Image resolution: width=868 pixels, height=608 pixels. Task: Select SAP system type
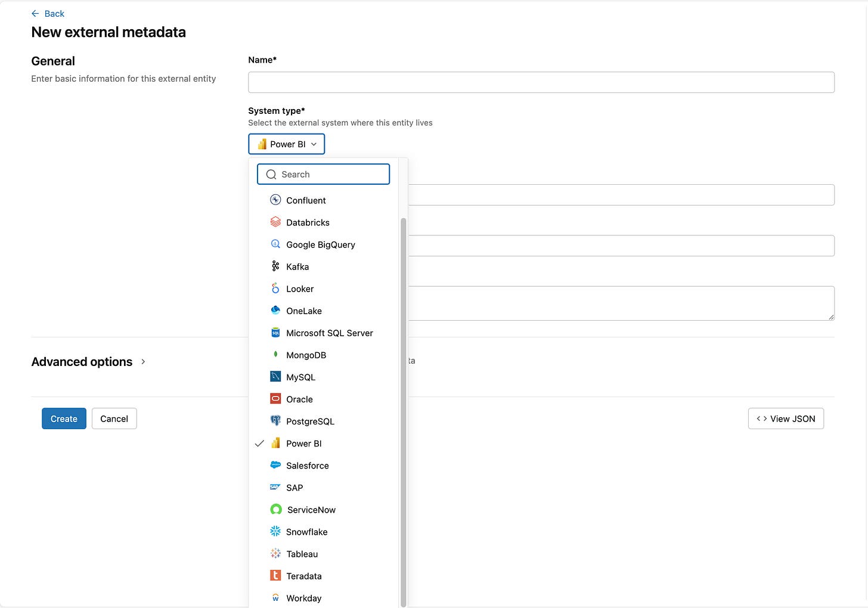pos(324,487)
